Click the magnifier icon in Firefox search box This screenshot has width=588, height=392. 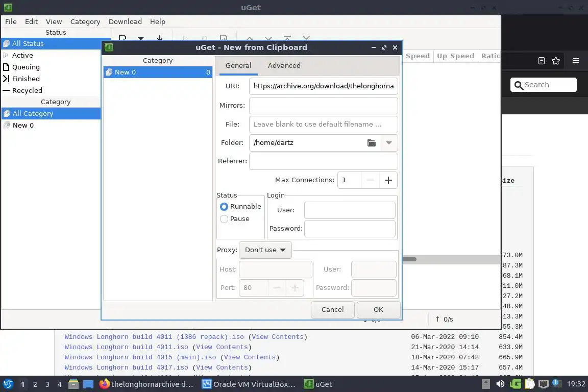click(x=519, y=86)
